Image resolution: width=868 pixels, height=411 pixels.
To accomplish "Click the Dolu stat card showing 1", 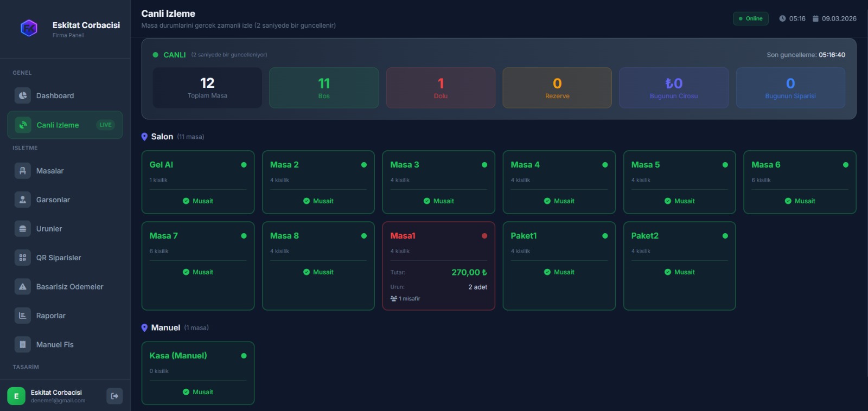I will click(441, 88).
